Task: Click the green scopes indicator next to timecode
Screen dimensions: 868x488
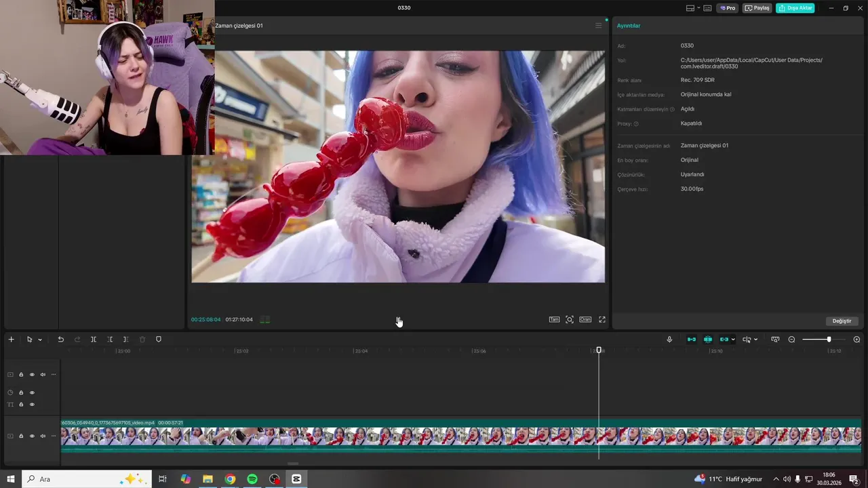Action: (x=265, y=320)
